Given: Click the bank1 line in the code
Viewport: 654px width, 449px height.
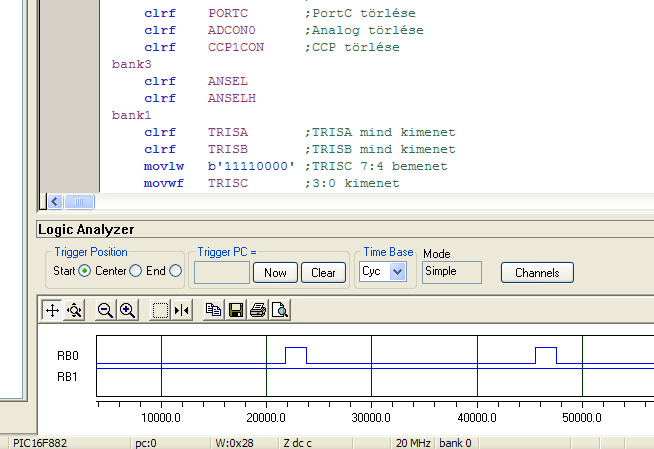Looking at the screenshot, I should 131,115.
